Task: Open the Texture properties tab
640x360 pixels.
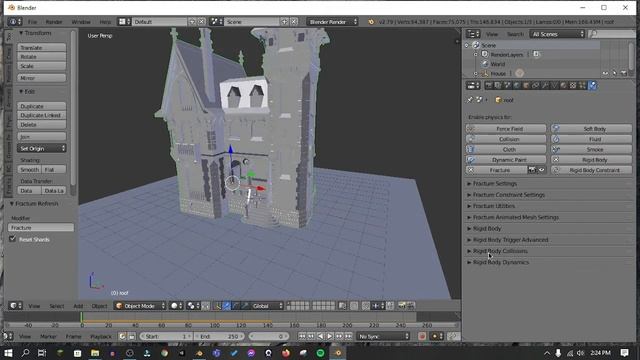Action: [573, 85]
